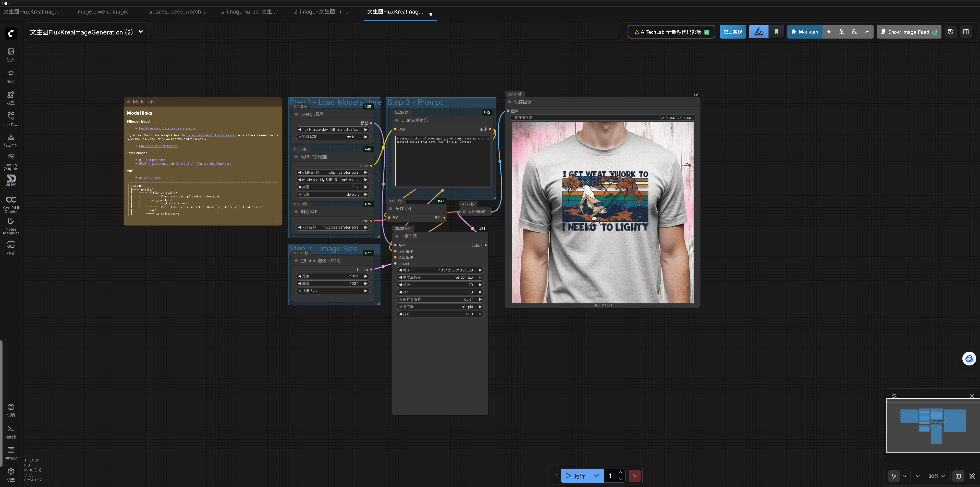980x487 pixels.
Task: Open the 80% zoom level dropdown
Action: (936, 476)
